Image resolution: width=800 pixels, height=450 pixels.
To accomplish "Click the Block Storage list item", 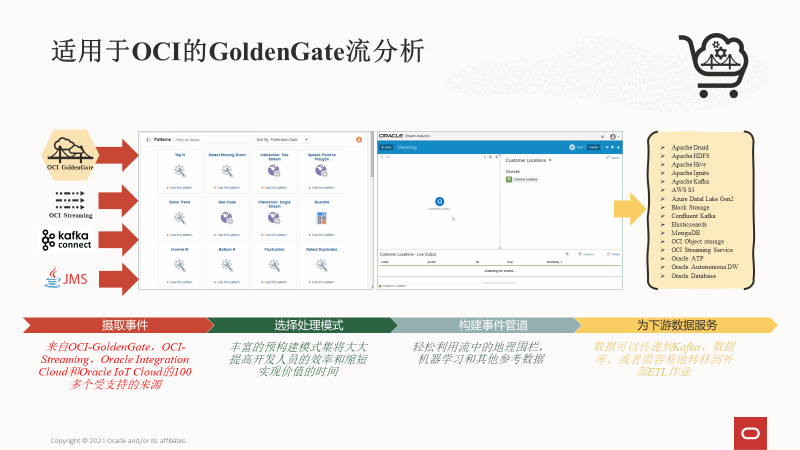I will (690, 207).
